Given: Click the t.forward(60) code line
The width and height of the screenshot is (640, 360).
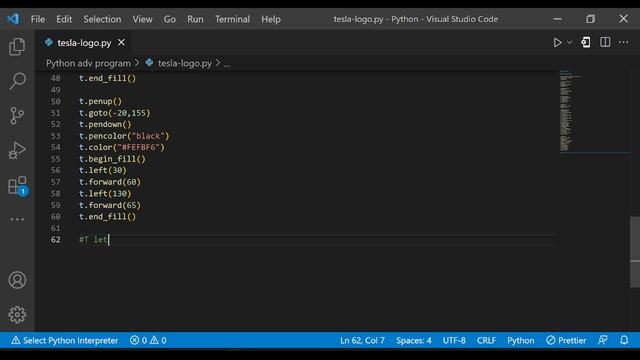Looking at the screenshot, I should (110, 182).
